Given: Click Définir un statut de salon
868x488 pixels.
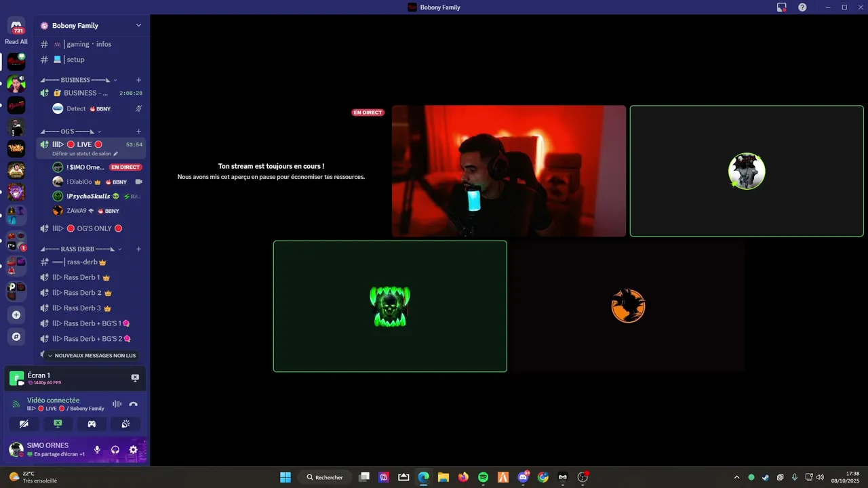Looking at the screenshot, I should [85, 154].
